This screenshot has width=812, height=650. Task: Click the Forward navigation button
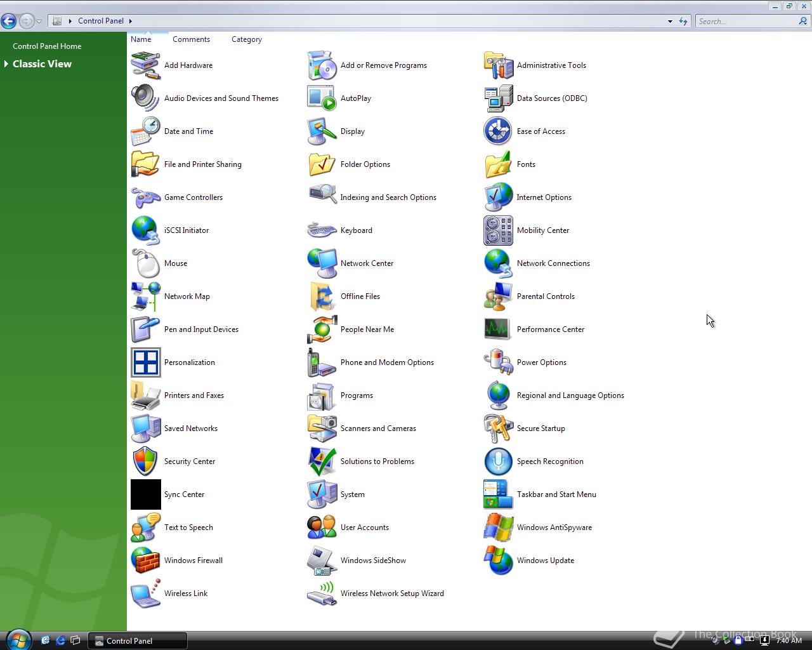pos(27,21)
